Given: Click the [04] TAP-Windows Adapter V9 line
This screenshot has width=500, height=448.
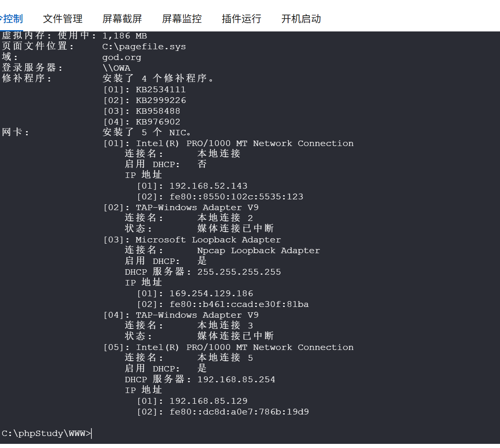Looking at the screenshot, I should (x=181, y=315).
